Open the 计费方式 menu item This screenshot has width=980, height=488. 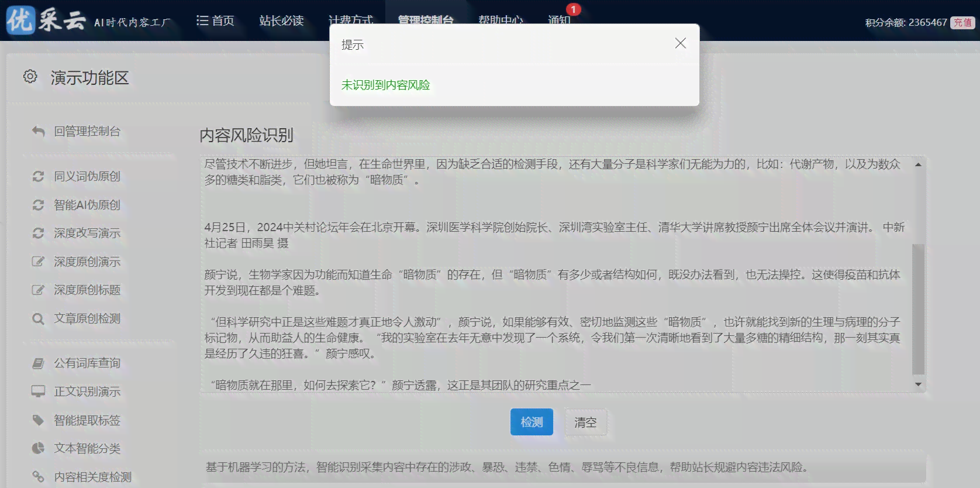pyautogui.click(x=351, y=20)
